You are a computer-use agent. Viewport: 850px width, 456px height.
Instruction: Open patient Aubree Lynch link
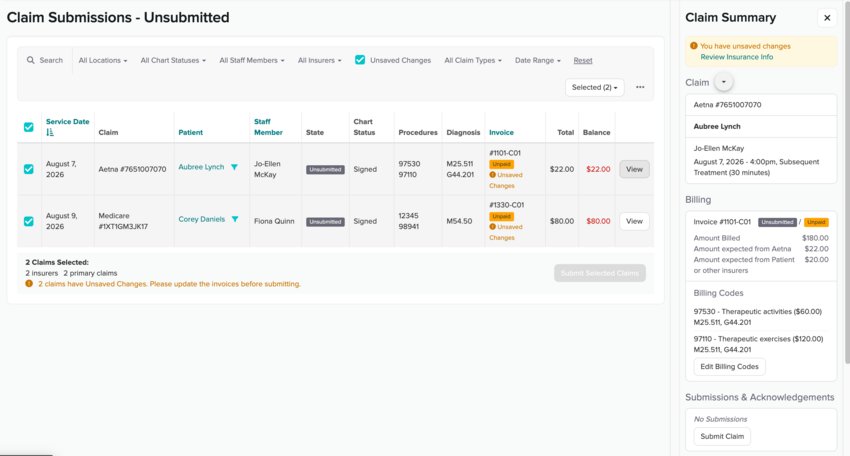point(201,167)
